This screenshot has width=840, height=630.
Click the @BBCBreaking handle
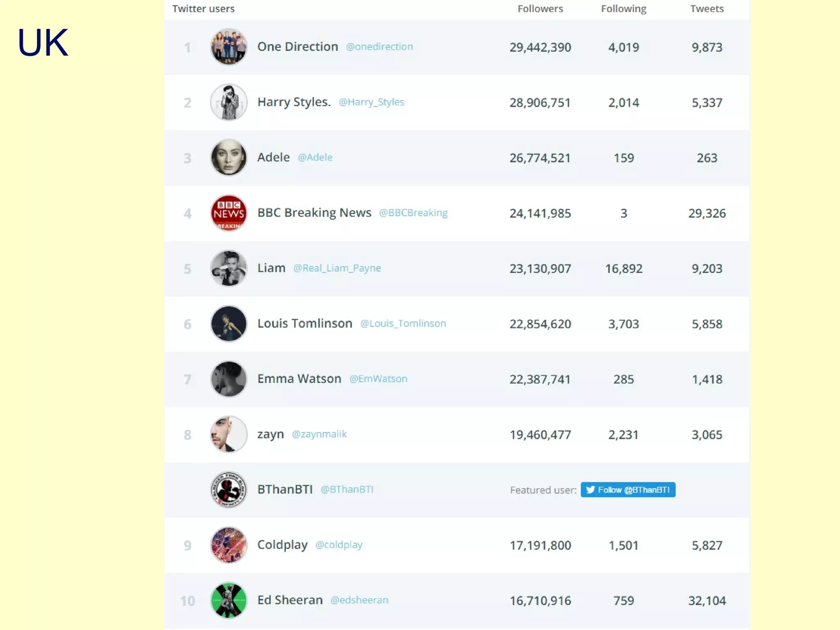click(413, 213)
